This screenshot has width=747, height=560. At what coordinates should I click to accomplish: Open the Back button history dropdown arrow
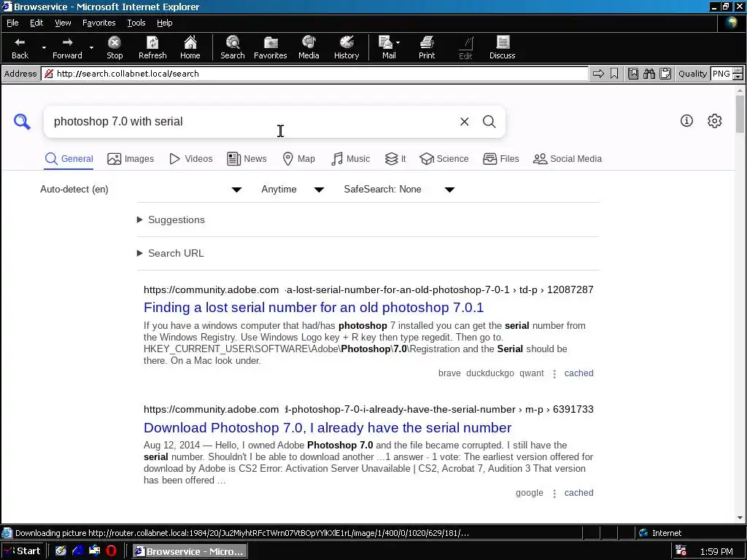44,47
